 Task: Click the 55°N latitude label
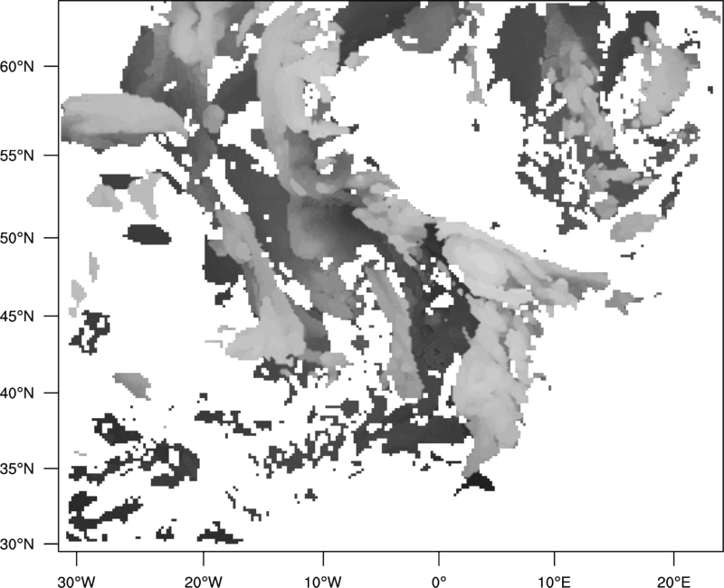click(17, 156)
